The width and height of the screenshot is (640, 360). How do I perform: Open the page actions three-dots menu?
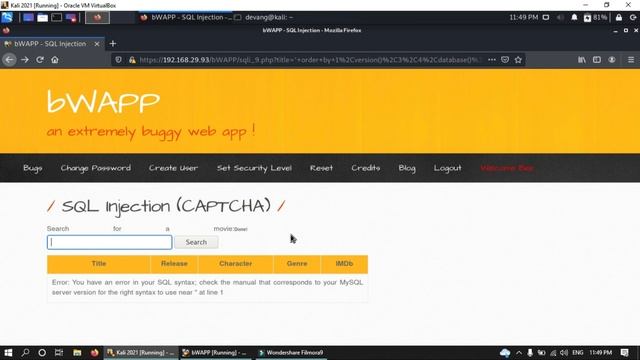(492, 60)
